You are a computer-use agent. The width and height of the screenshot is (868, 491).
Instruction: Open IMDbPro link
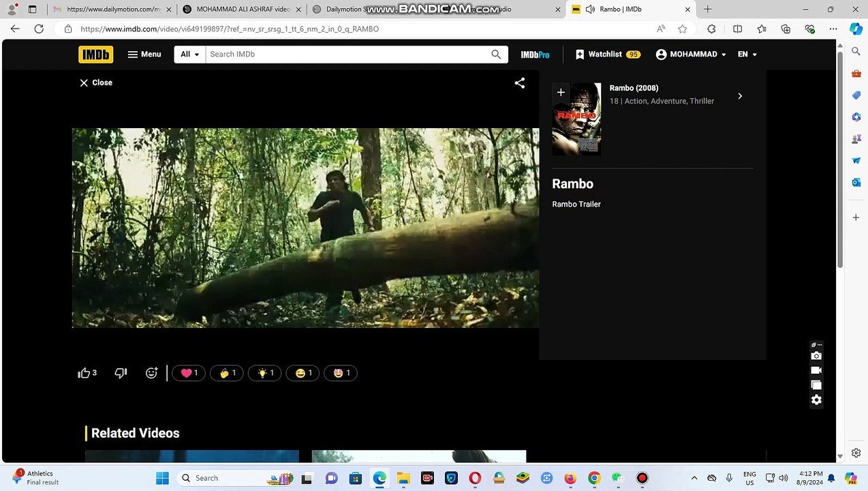point(535,55)
